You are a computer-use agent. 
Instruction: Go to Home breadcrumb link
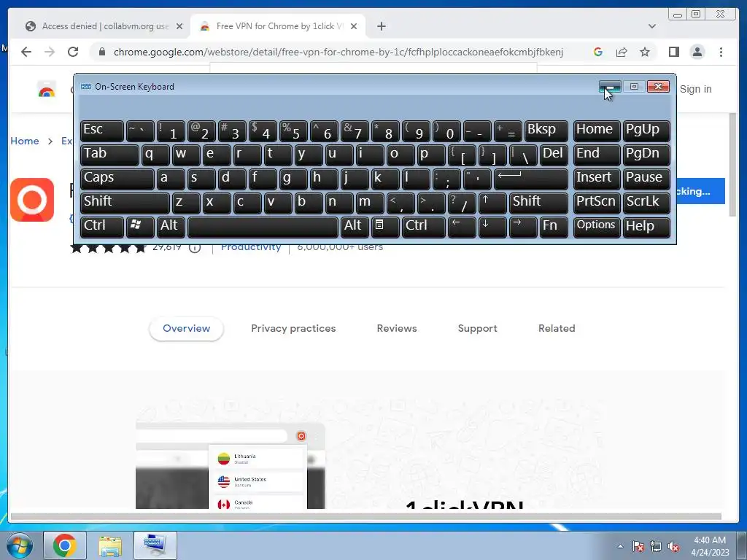25,141
